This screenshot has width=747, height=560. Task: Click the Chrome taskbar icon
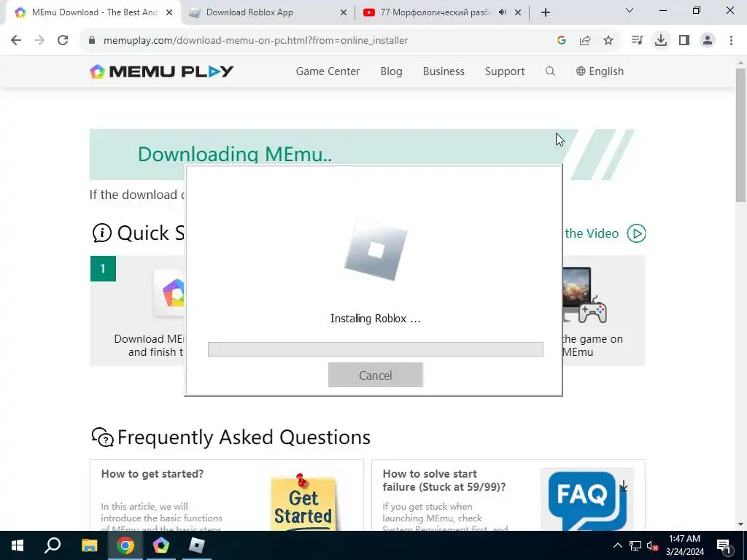(x=125, y=545)
